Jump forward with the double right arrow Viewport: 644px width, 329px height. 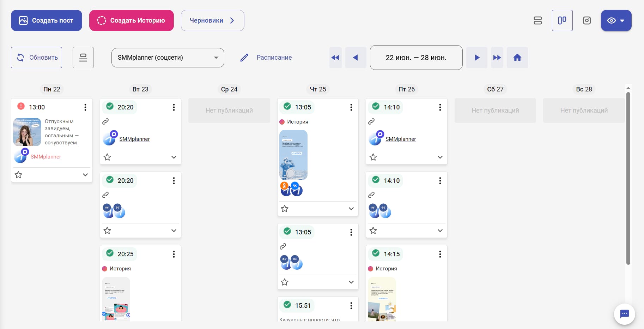(x=497, y=58)
